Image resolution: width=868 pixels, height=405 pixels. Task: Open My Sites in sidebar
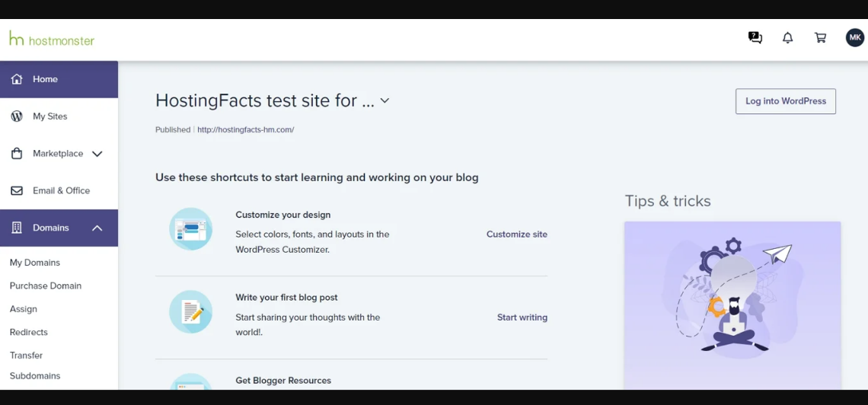coord(59,116)
